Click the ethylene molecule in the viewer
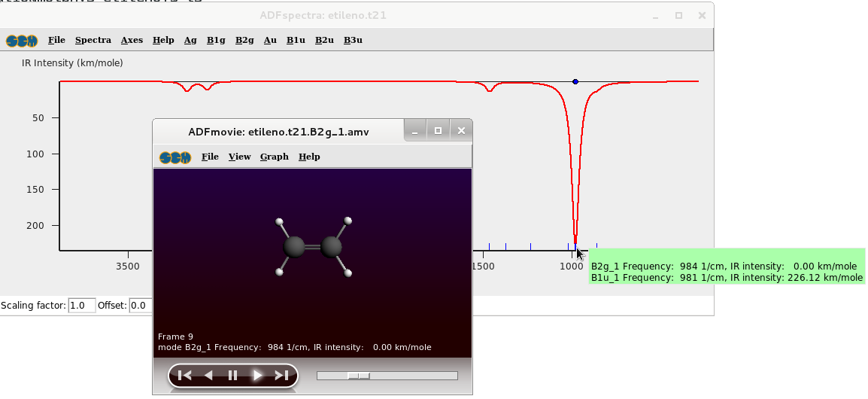This screenshot has height=399, width=868. coord(313,247)
